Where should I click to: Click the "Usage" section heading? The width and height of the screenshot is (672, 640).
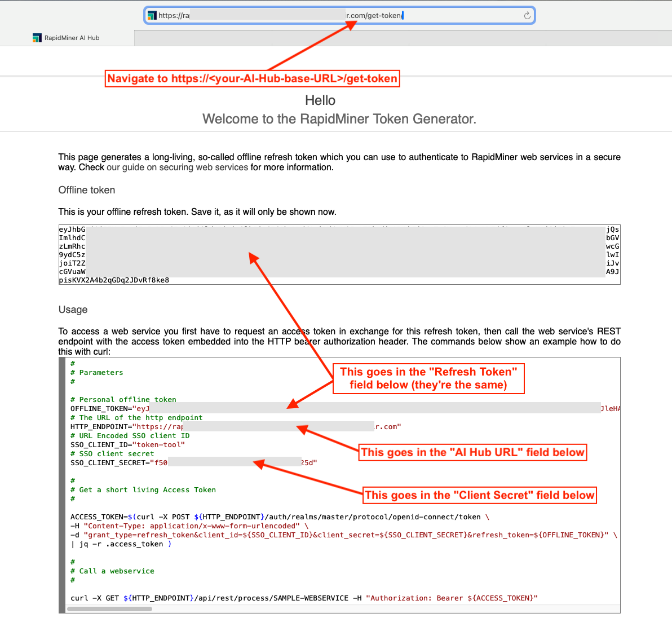tap(73, 310)
